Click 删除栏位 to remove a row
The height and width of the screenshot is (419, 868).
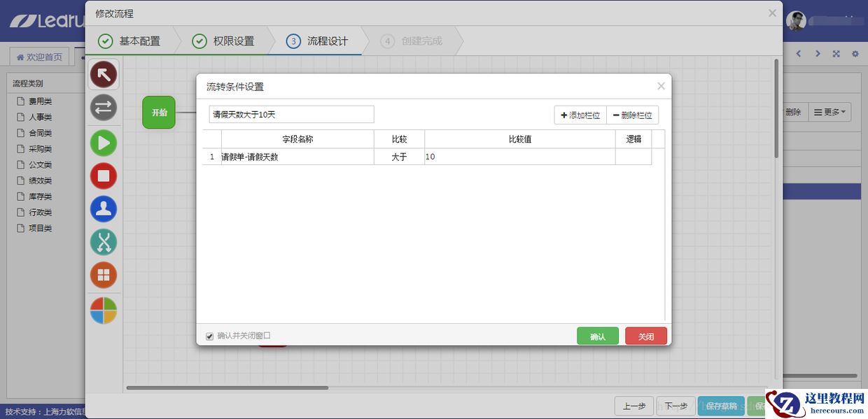point(632,115)
